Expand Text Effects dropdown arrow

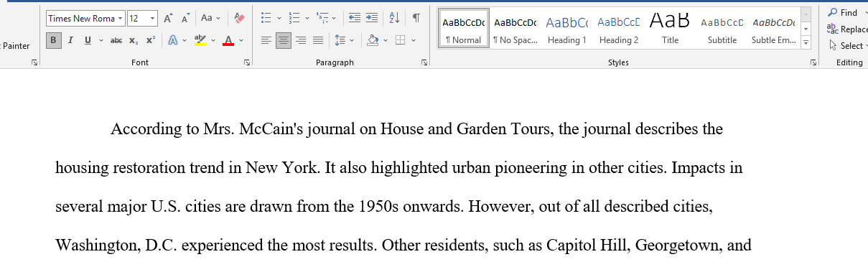pyautogui.click(x=185, y=40)
